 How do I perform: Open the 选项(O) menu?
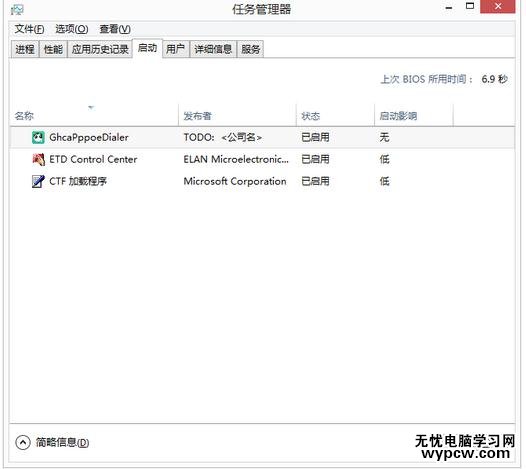point(71,29)
